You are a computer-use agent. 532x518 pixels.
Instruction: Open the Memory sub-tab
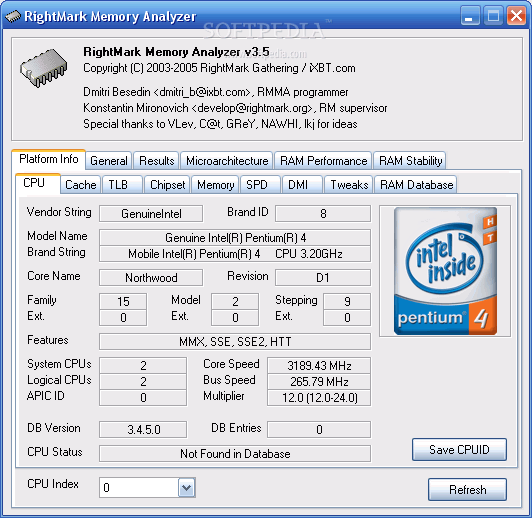[215, 185]
